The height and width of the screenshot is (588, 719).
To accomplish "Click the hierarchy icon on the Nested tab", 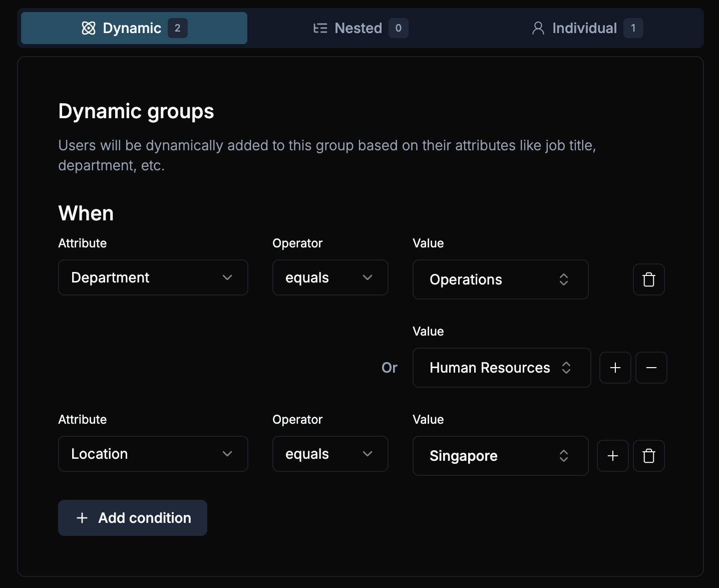I will tap(319, 28).
